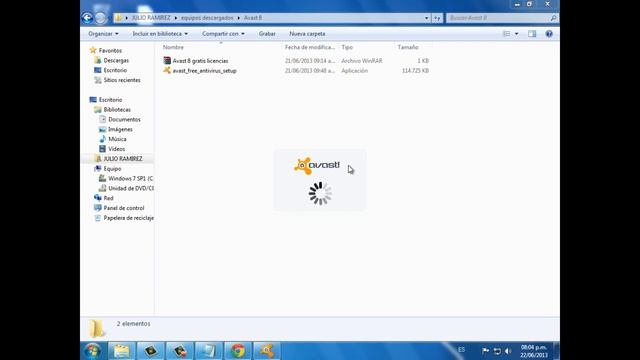The height and width of the screenshot is (360, 640).
Task: Click the ES language indicator in the tray
Action: tap(461, 350)
